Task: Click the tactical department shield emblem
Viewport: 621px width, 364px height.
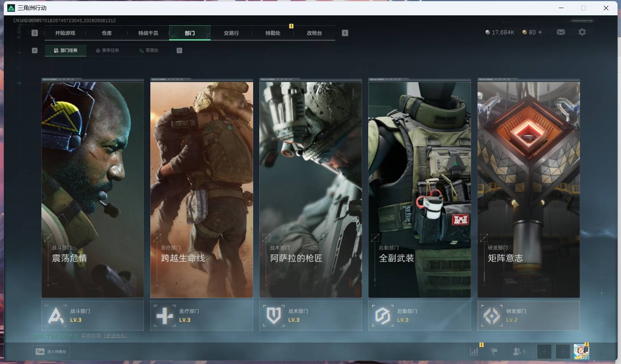Action: pos(274,316)
